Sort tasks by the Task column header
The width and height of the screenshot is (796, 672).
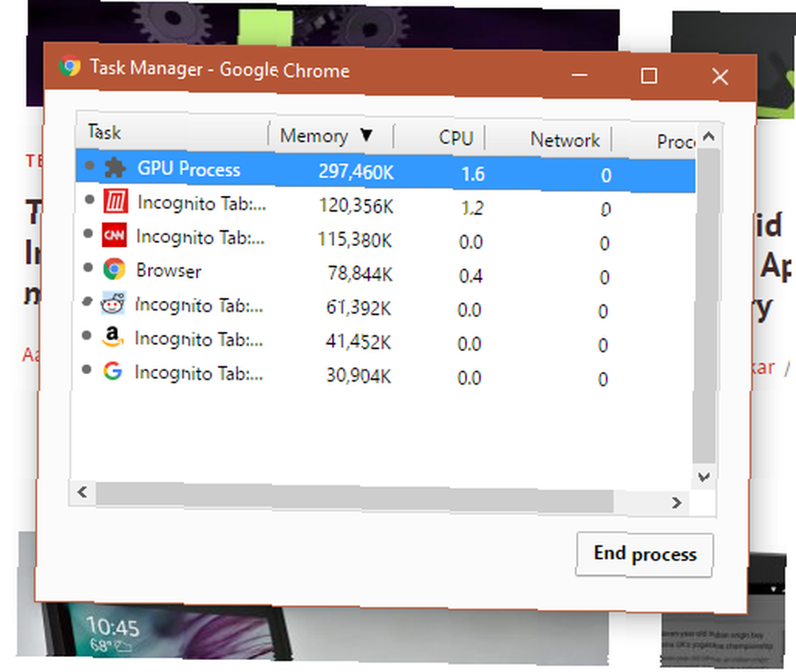click(x=104, y=132)
